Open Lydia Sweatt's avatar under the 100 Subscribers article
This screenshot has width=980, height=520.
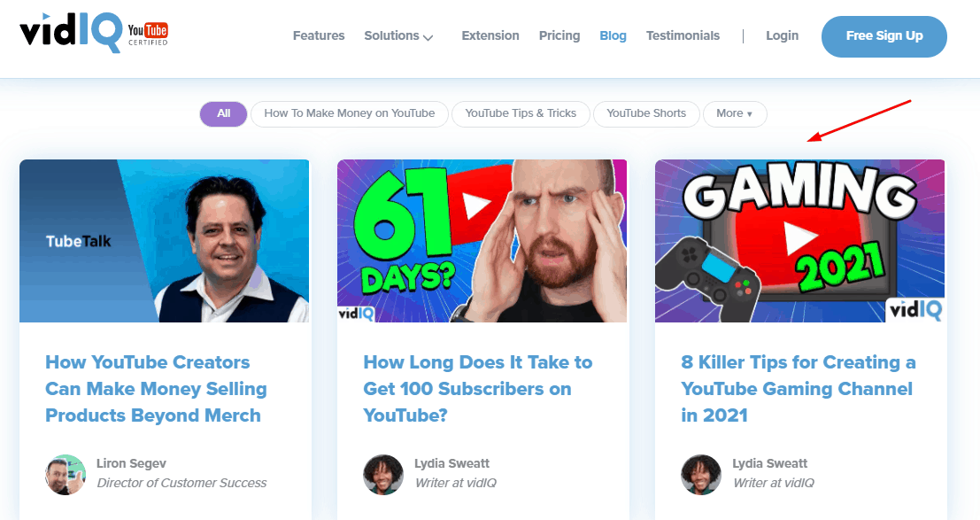(383, 474)
